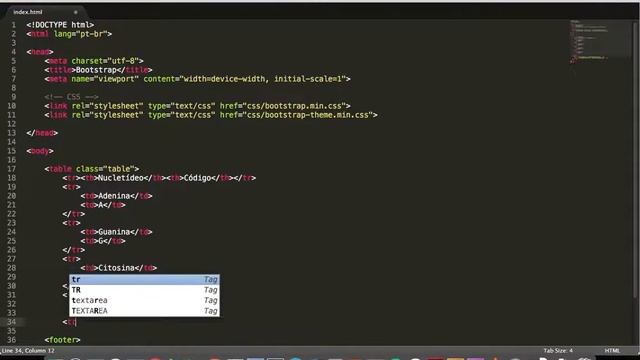The image size is (640, 360).
Task: Click the Código header cell text
Action: [198, 178]
